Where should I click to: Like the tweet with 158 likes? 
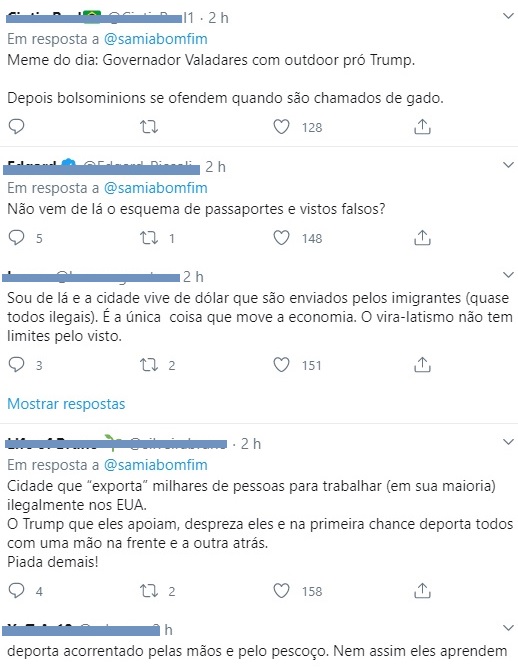tap(281, 591)
